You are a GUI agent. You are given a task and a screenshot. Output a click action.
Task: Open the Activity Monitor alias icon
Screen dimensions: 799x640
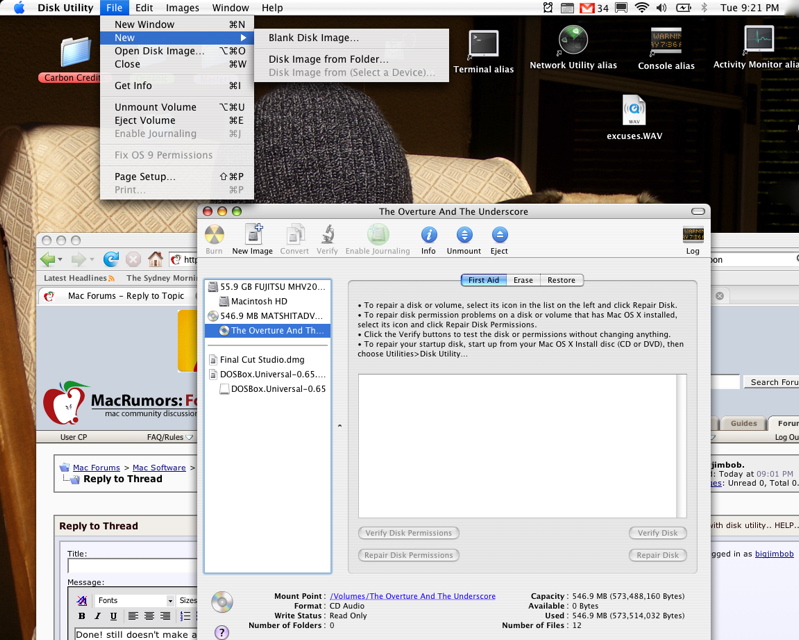759,39
